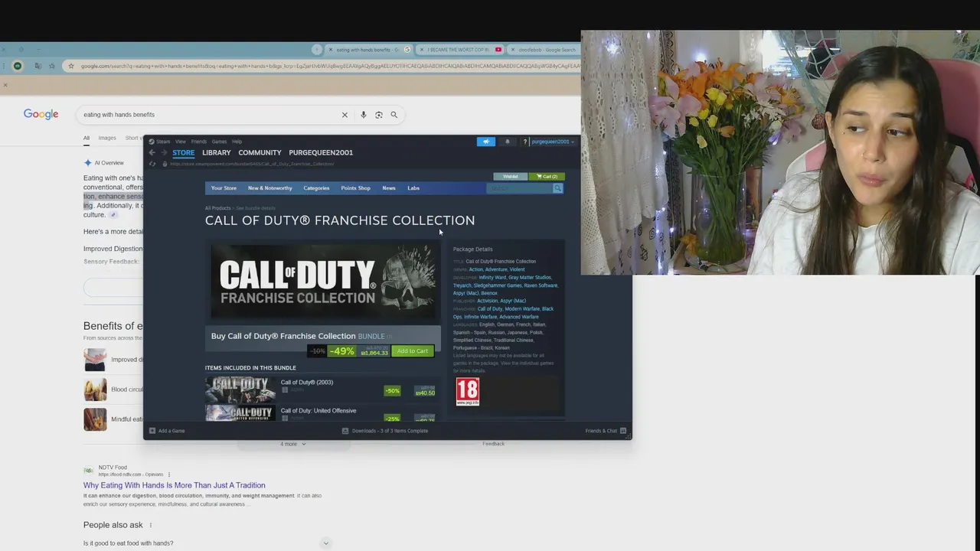This screenshot has width=980, height=551.
Task: Switch to the Images tab in Google results
Action: tap(107, 138)
